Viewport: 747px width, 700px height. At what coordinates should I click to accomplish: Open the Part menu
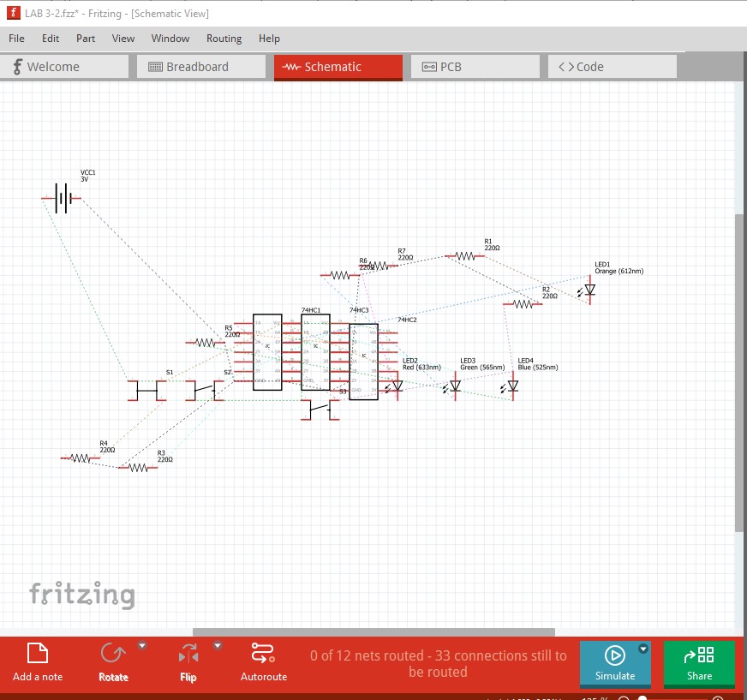(86, 39)
